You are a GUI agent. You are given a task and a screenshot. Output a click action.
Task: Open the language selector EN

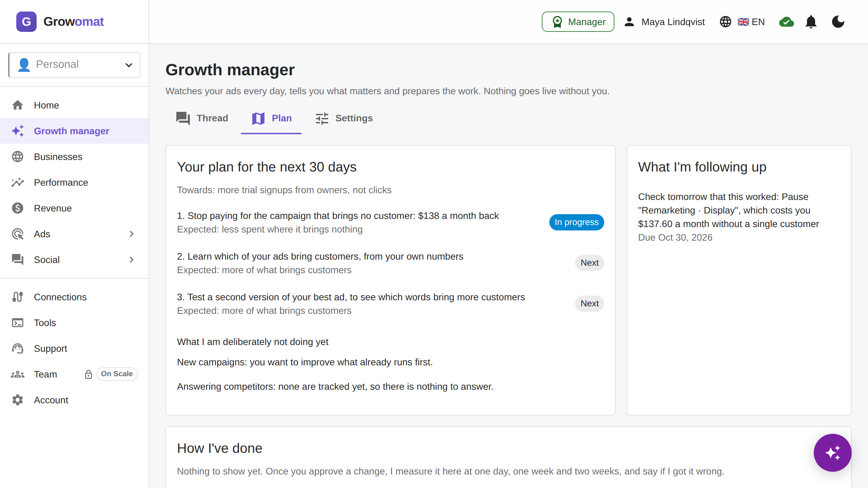pyautogui.click(x=742, y=22)
